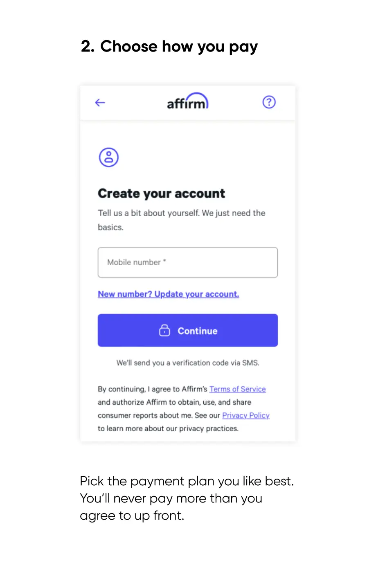Click 'Pick the payment plan you like best' caption
This screenshot has height=588, width=376.
click(x=187, y=481)
